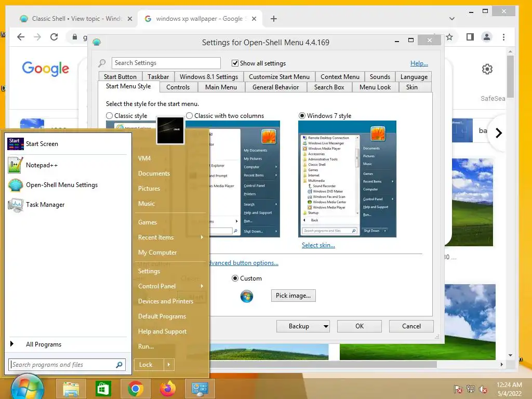Switch to Customize Start Menu tab

click(x=279, y=77)
